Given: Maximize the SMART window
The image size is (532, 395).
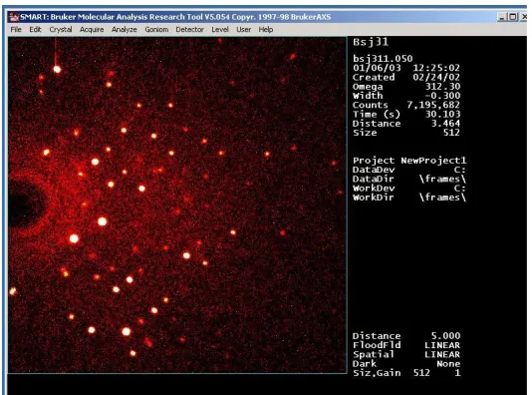Looking at the screenshot, I should pos(513,17).
